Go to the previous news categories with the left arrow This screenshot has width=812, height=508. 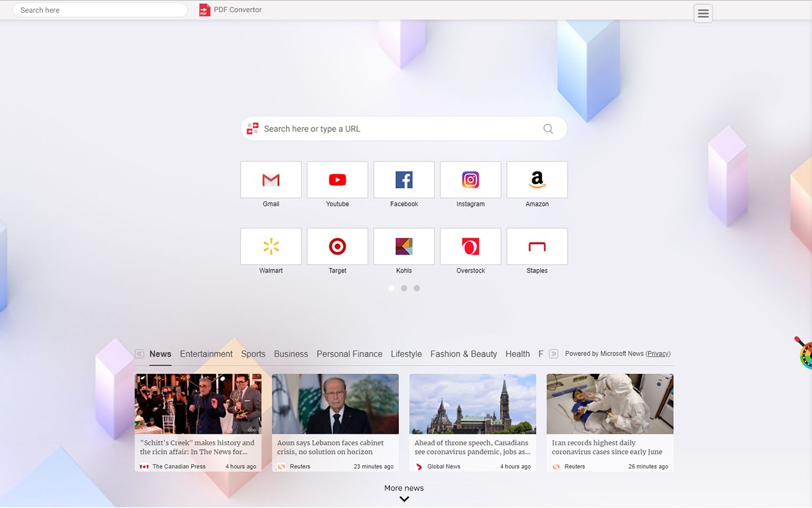point(140,354)
